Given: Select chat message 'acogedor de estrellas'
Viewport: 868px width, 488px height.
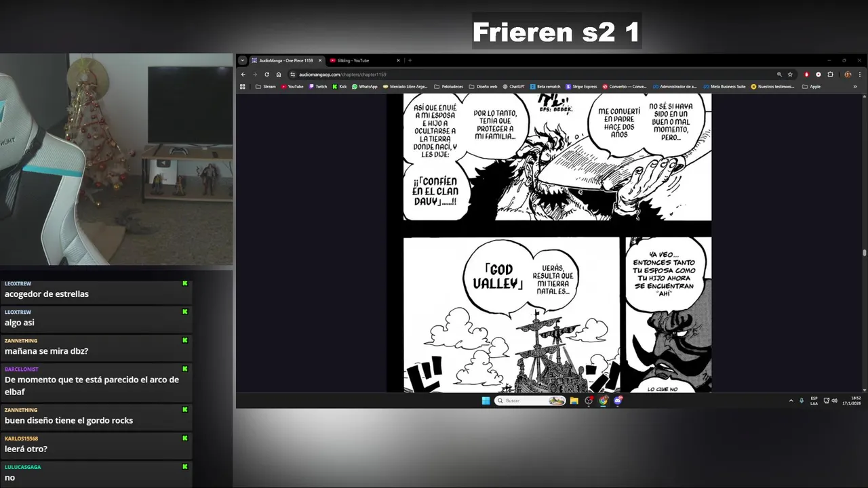Looking at the screenshot, I should pos(47,294).
